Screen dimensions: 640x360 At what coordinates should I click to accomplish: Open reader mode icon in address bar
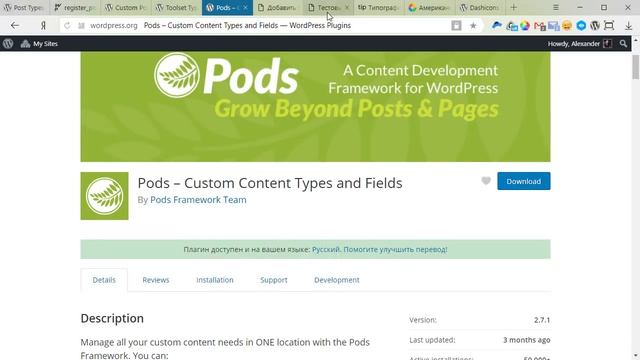[x=456, y=25]
